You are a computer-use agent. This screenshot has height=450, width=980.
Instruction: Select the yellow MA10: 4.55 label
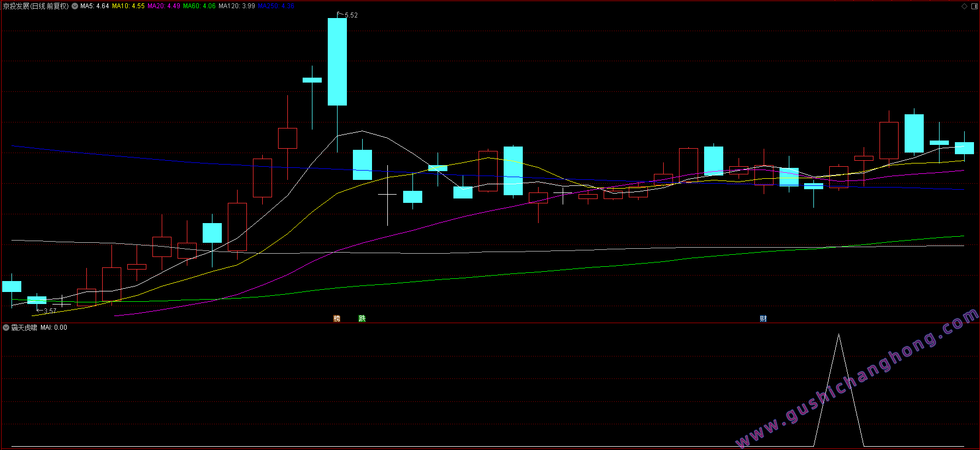coord(128,6)
